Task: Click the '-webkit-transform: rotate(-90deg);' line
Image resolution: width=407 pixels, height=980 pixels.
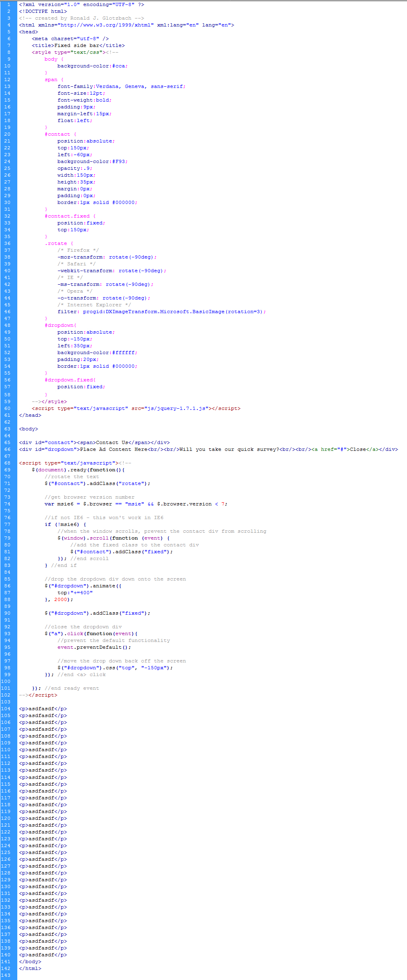Action: pos(112,271)
